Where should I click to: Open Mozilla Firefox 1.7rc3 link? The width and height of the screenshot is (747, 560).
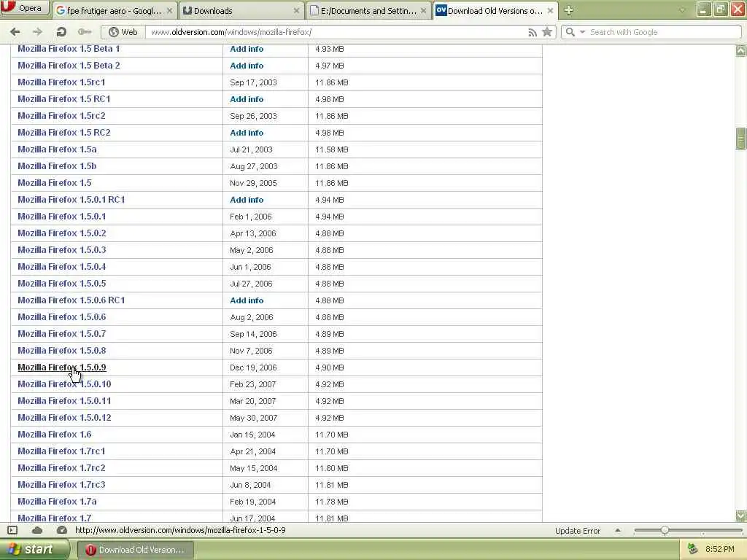tap(61, 485)
